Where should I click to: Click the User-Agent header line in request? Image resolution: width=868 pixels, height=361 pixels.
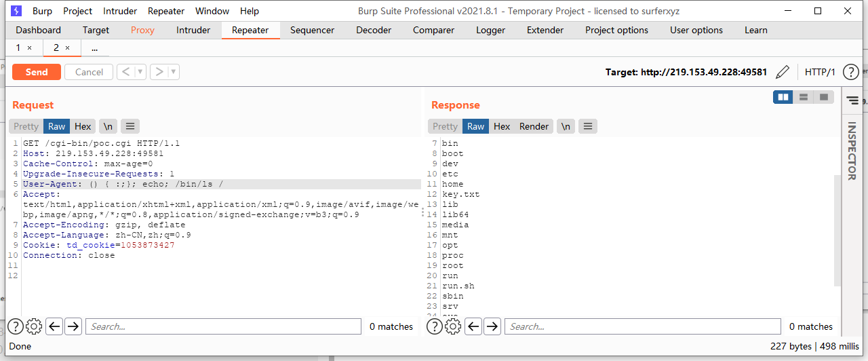(221, 184)
